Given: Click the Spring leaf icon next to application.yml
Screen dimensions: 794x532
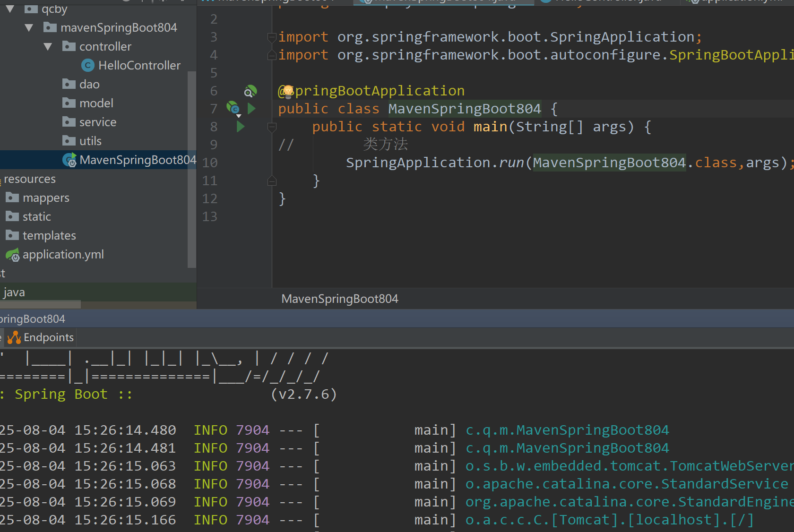Looking at the screenshot, I should tap(12, 254).
